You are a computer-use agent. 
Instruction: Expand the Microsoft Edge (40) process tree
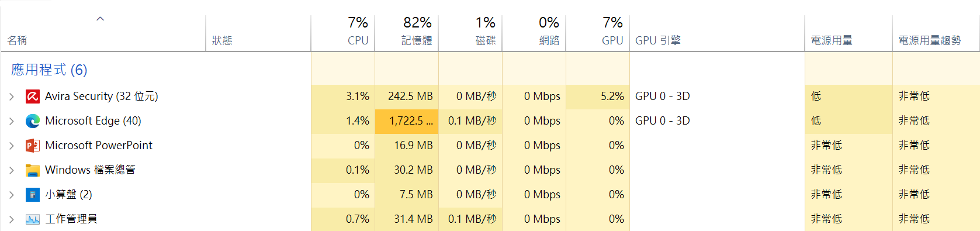12,121
